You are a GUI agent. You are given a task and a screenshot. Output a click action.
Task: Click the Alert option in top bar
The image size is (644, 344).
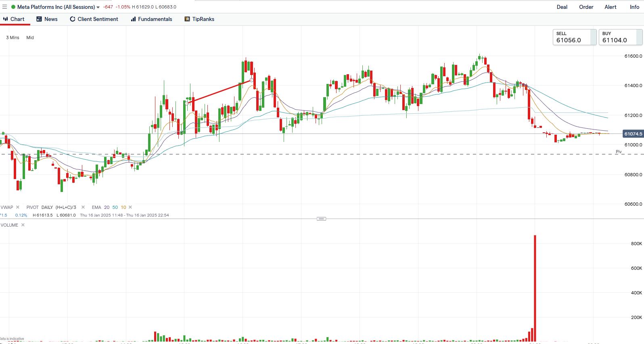[x=610, y=7]
